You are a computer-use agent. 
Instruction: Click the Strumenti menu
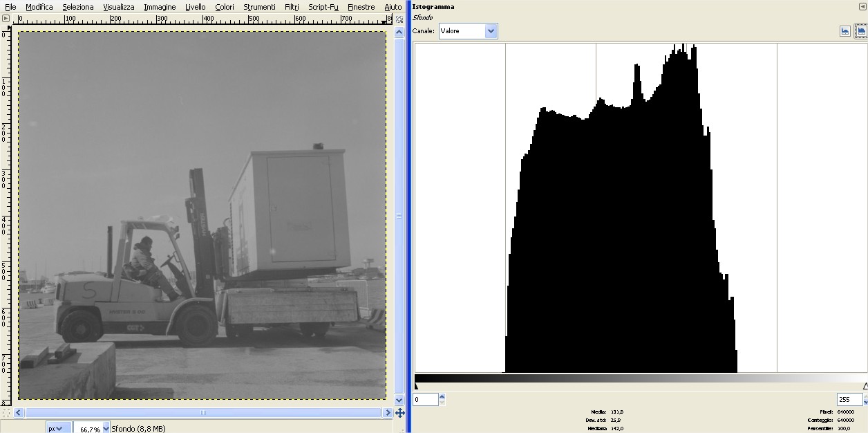tap(259, 7)
